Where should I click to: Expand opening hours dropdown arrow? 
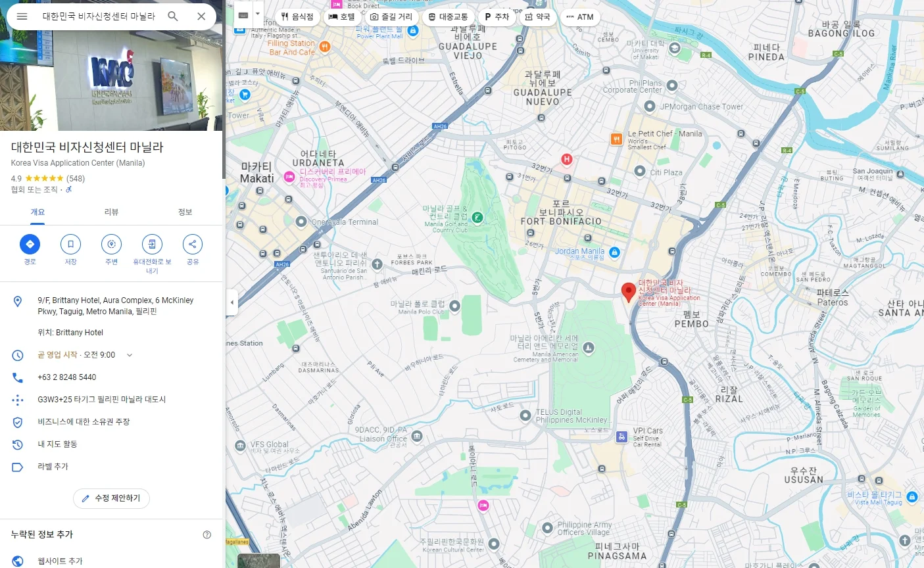pos(130,355)
